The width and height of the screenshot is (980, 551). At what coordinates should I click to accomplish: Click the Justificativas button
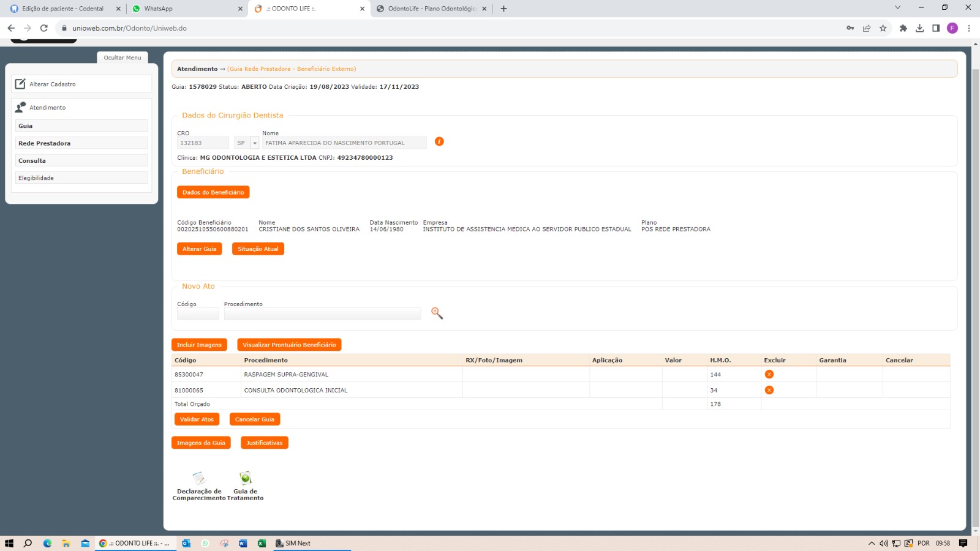coord(265,443)
